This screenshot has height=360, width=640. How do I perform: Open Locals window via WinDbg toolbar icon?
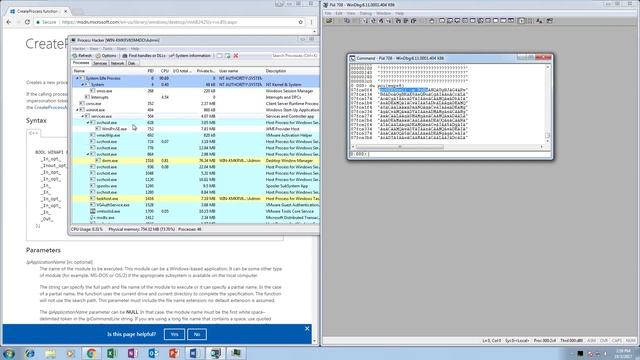point(457,21)
